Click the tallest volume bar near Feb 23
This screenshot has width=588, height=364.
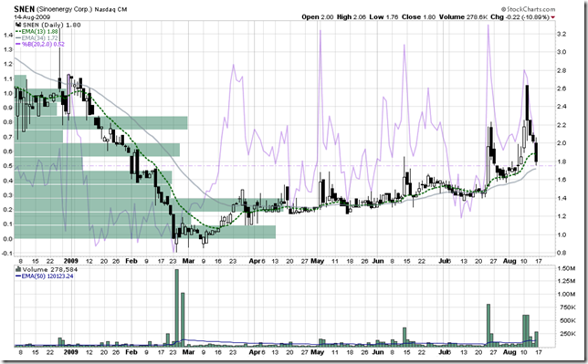pyautogui.click(x=177, y=307)
